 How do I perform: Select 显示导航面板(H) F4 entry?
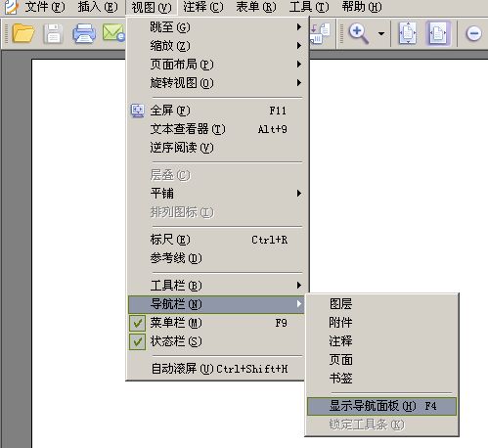pyautogui.click(x=381, y=406)
